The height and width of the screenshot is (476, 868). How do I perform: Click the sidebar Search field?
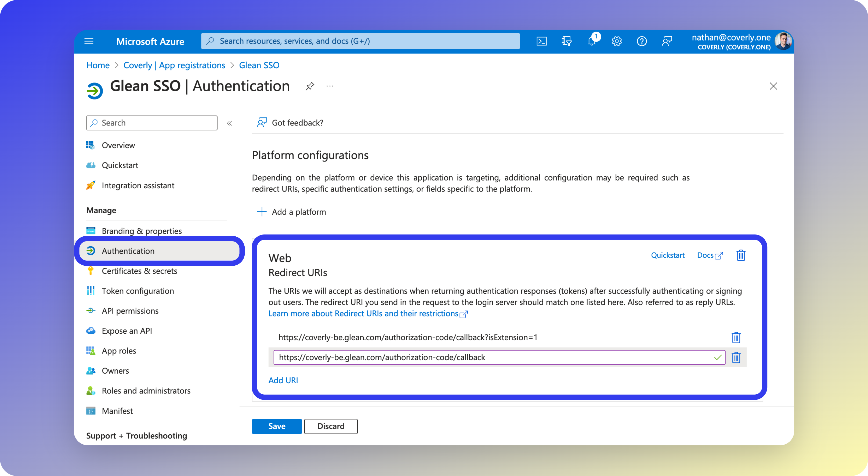152,123
